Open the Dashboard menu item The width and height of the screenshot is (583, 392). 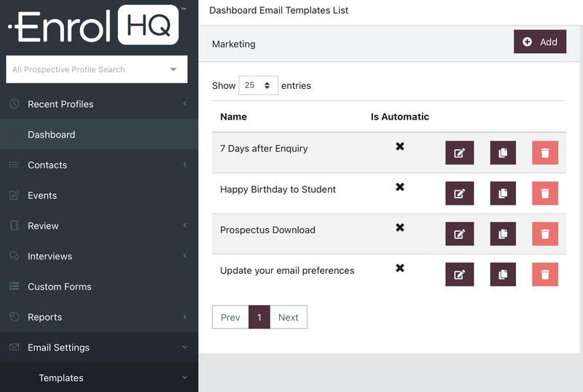tap(51, 135)
